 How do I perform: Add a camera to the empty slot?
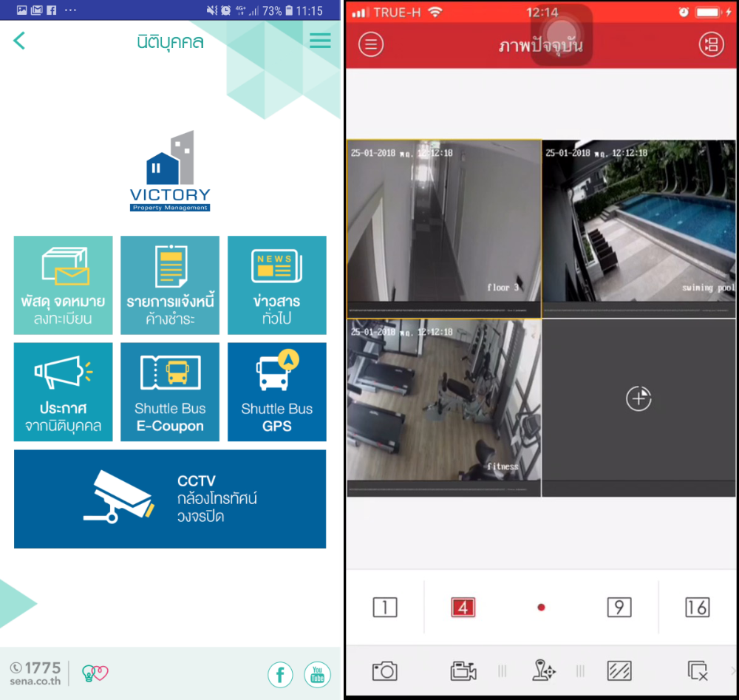click(x=638, y=399)
